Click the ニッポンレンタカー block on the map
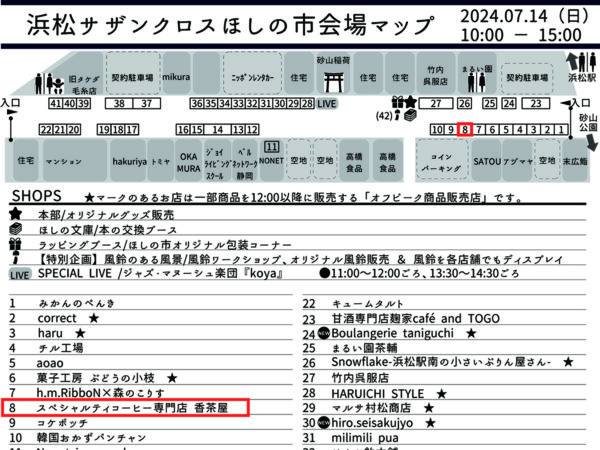This screenshot has width=600, height=450. pos(253,73)
